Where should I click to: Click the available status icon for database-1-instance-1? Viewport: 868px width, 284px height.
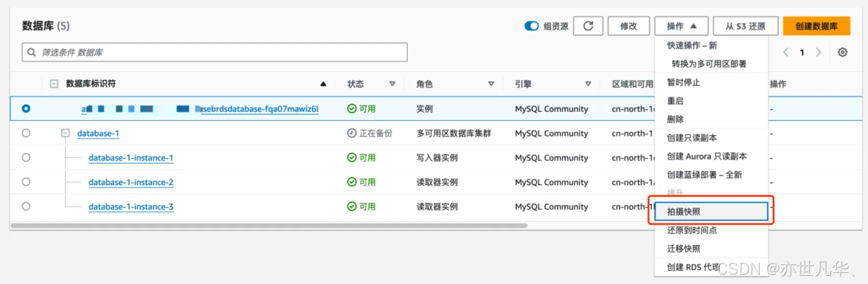(352, 158)
